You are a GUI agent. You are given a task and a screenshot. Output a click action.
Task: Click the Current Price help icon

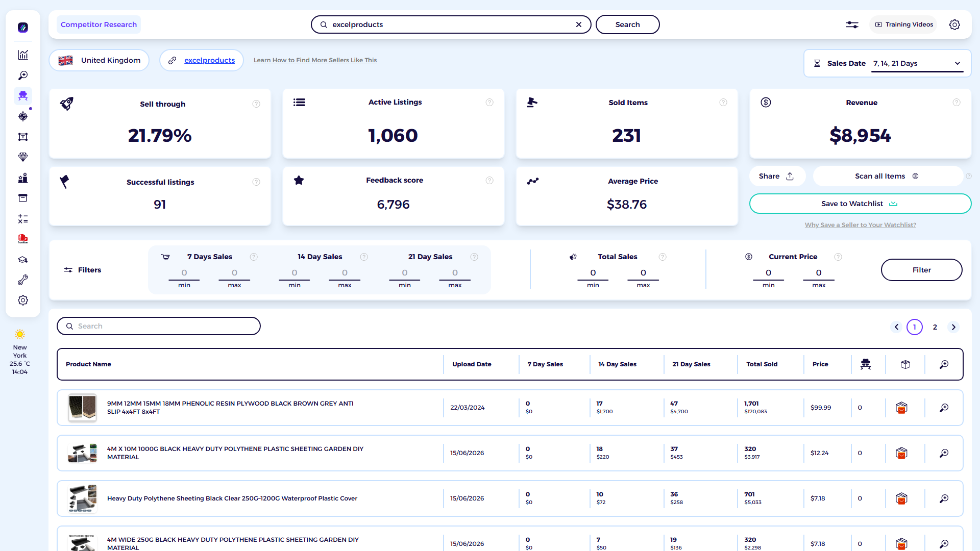tap(838, 257)
